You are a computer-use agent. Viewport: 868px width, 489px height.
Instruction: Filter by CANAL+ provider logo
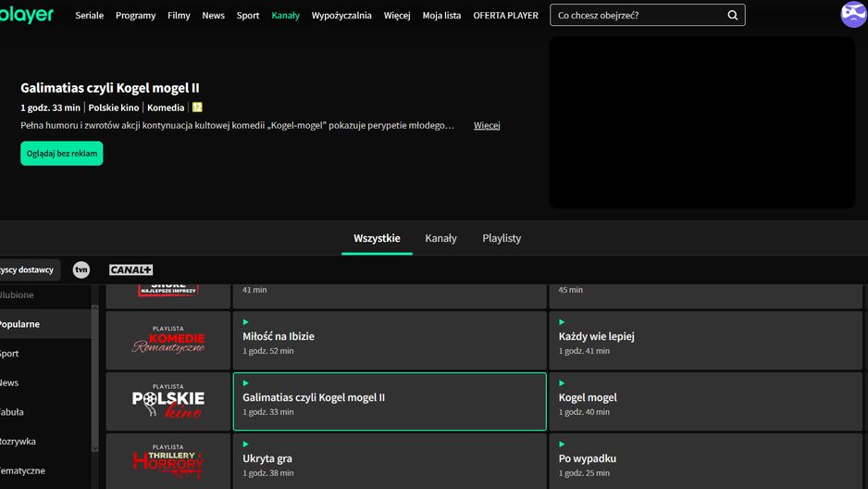(130, 270)
